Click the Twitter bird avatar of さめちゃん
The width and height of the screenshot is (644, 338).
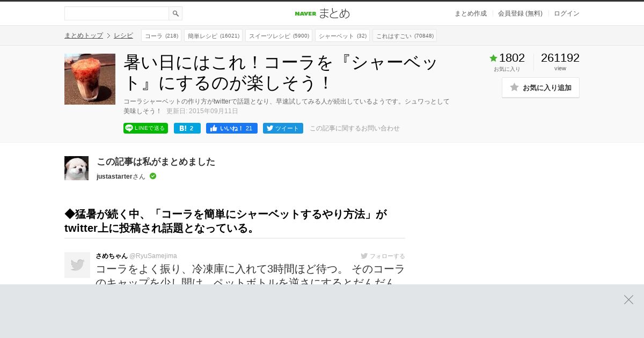pyautogui.click(x=77, y=265)
